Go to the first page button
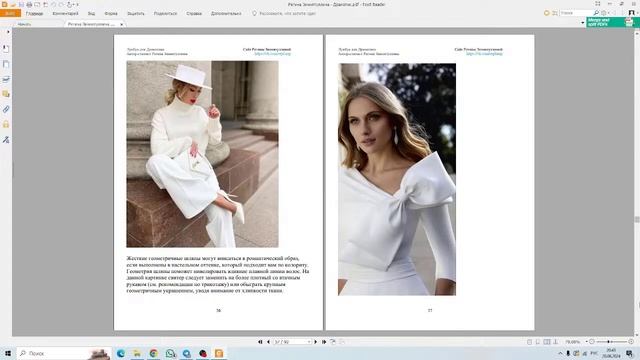 tap(260, 342)
